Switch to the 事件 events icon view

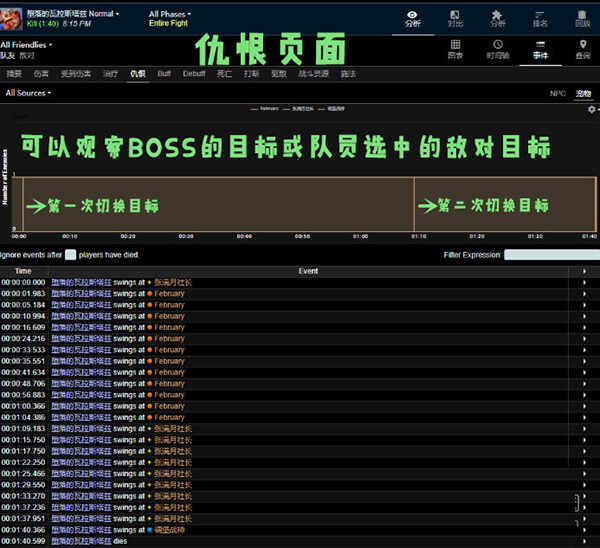pos(540,50)
